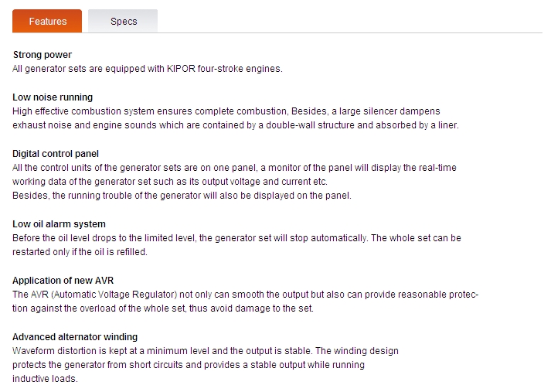Click the Digital control panel heading
The width and height of the screenshot is (551, 392).
(x=56, y=154)
